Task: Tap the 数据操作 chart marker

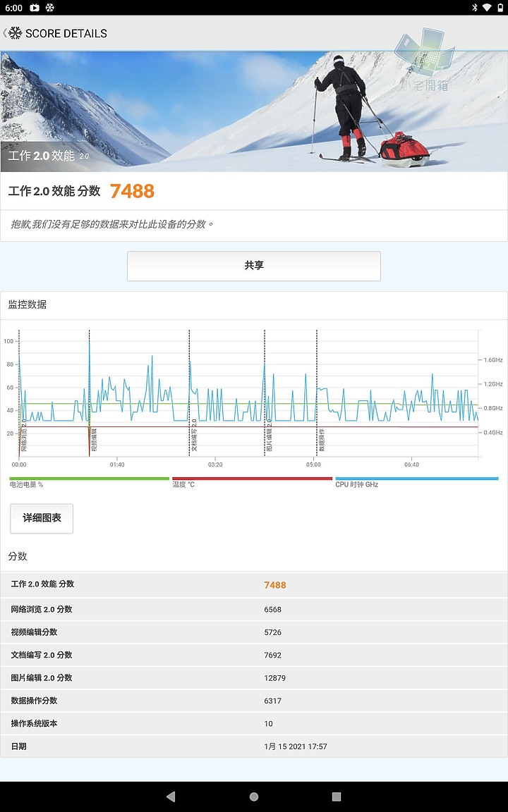Action: tap(322, 440)
